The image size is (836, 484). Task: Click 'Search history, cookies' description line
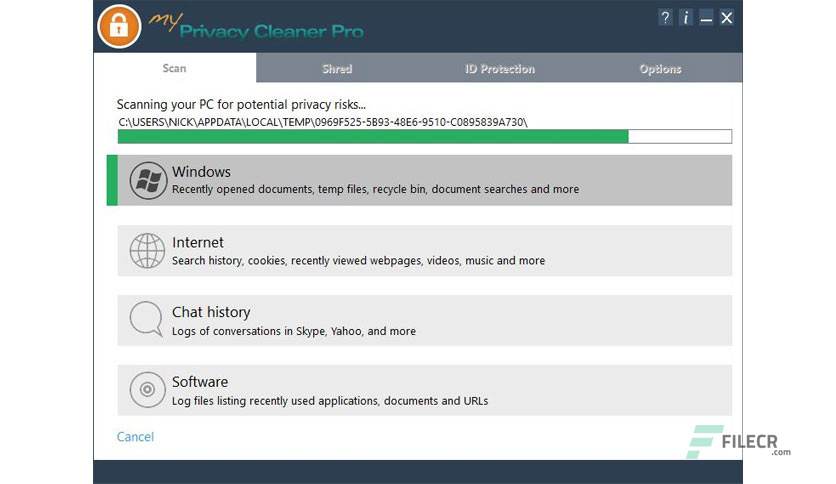point(358,261)
